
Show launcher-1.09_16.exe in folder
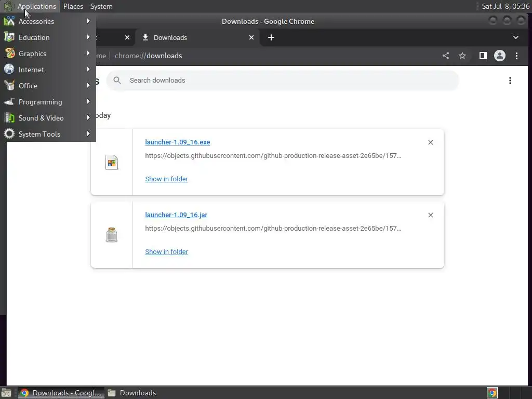tap(167, 179)
